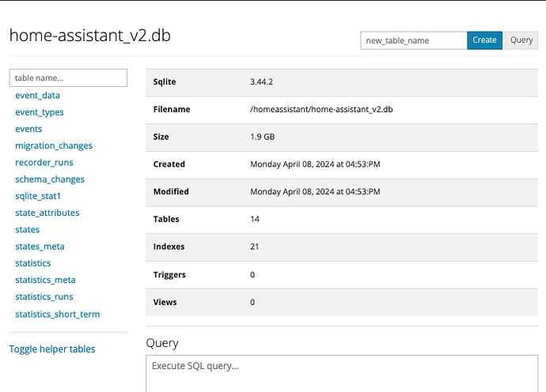Screen dimensions: 546x392
Task: Click the Create table button
Action: (484, 40)
